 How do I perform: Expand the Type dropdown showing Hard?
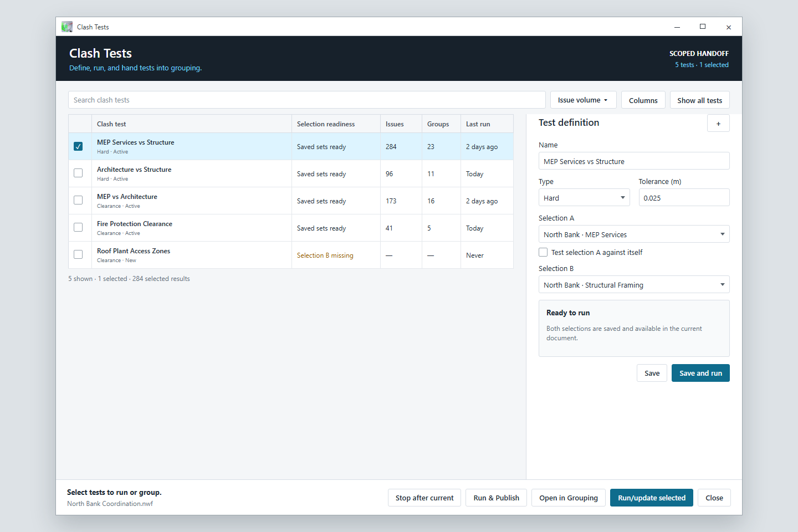click(x=584, y=198)
